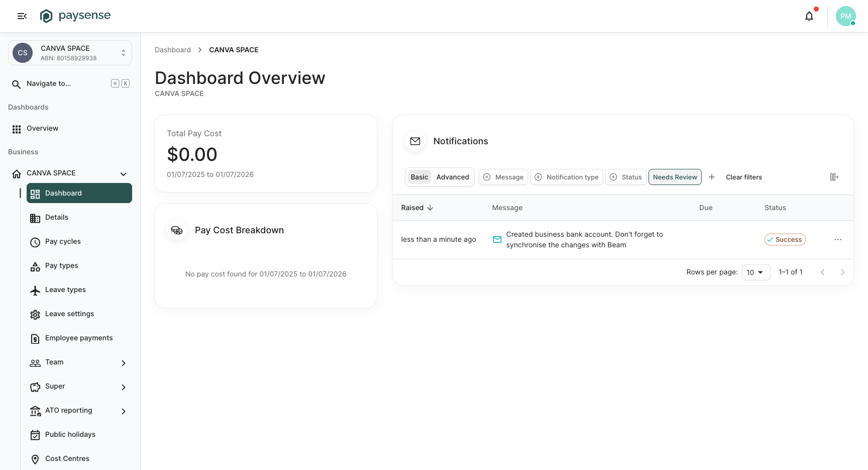
Task: Toggle the Needs Review filter chip
Action: pos(675,177)
